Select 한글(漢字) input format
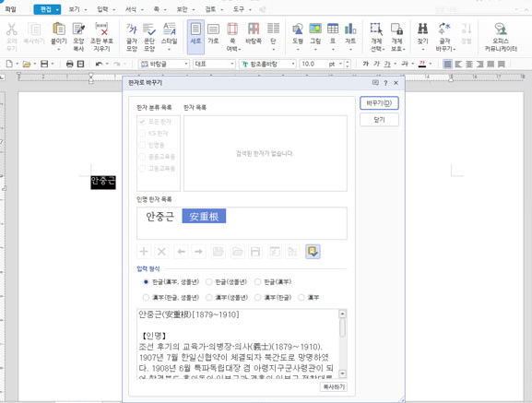Image resolution: width=532 pixels, height=403 pixels. tap(258, 282)
